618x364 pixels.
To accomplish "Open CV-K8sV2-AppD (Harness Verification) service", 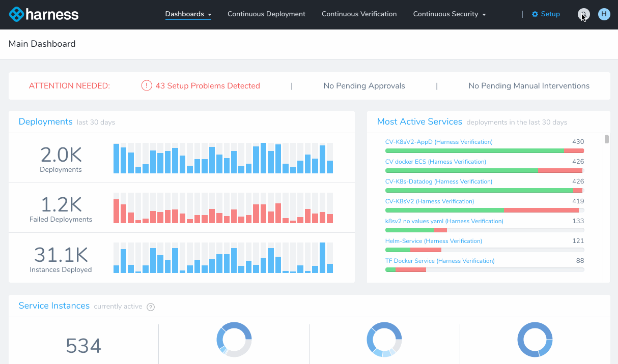I will coord(439,142).
